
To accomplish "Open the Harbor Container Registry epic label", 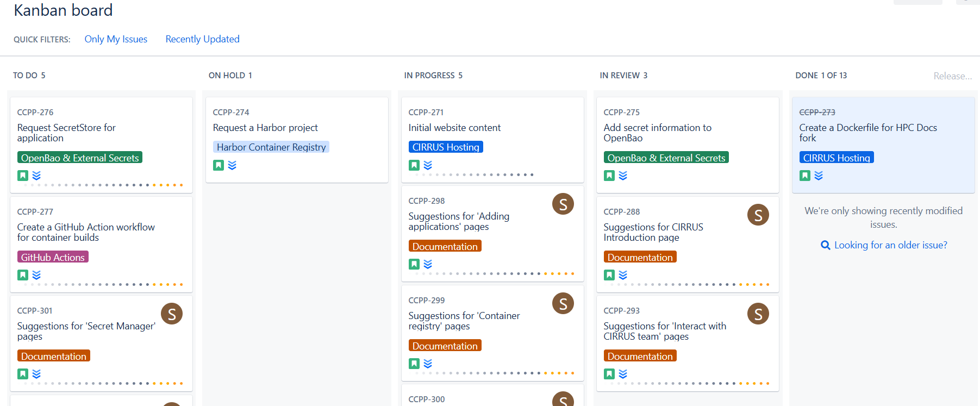I will pos(271,147).
